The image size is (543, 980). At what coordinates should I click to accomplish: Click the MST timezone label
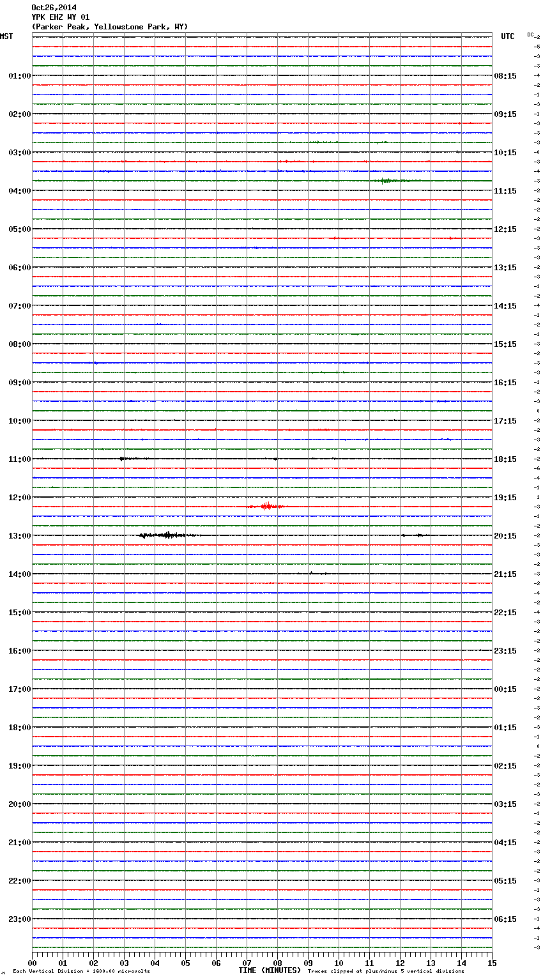click(x=6, y=36)
